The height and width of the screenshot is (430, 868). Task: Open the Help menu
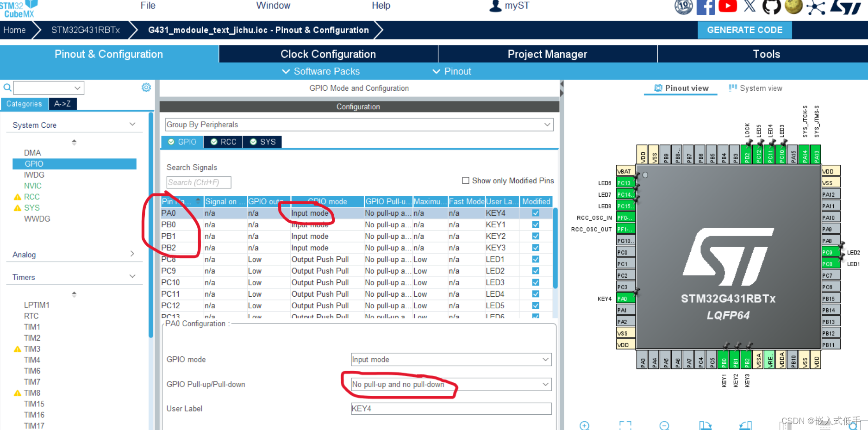381,6
